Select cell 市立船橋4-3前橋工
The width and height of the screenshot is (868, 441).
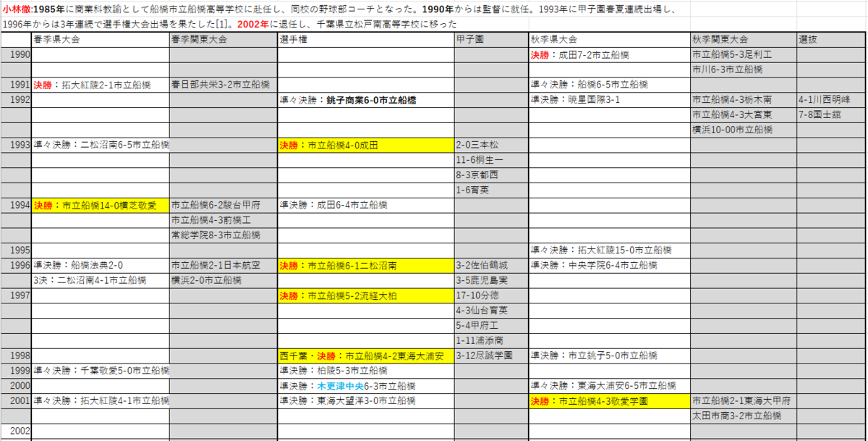pos(223,220)
